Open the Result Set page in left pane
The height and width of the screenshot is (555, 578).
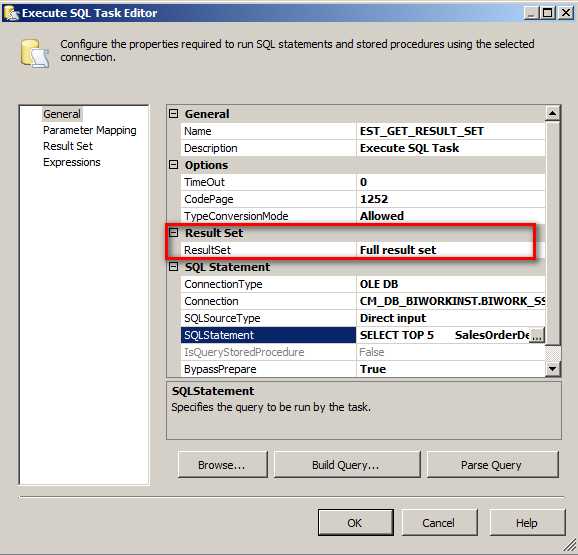[x=68, y=146]
